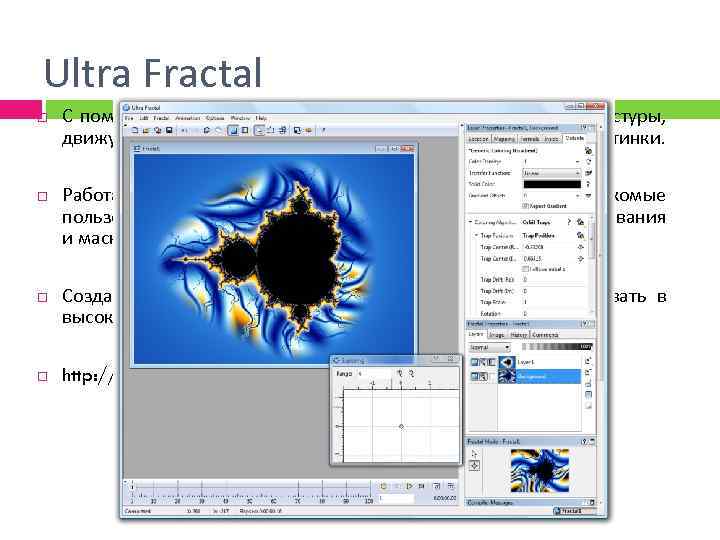Click the Fractal Mode preview thumbnail
The image size is (720, 540).
(x=540, y=471)
